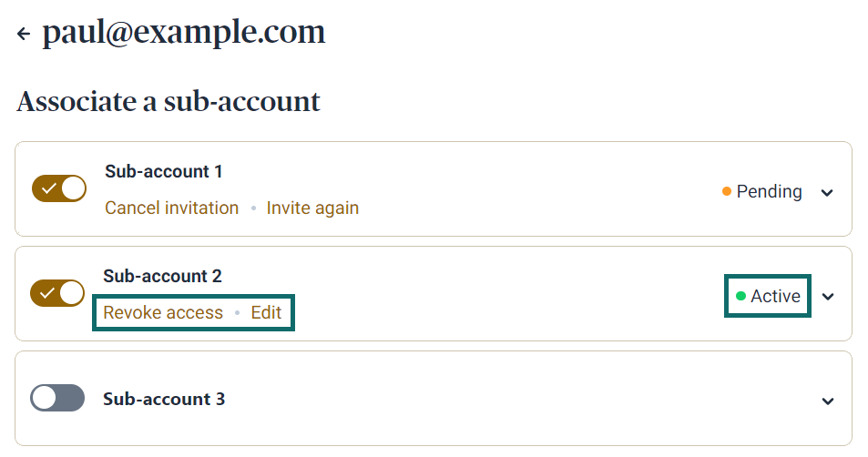Image resolution: width=868 pixels, height=457 pixels.
Task: Click the orange Pending status dot
Action: click(727, 192)
